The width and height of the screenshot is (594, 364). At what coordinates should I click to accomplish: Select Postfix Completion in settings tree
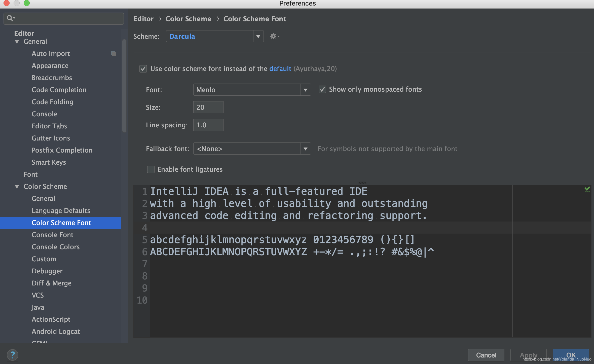coord(62,150)
